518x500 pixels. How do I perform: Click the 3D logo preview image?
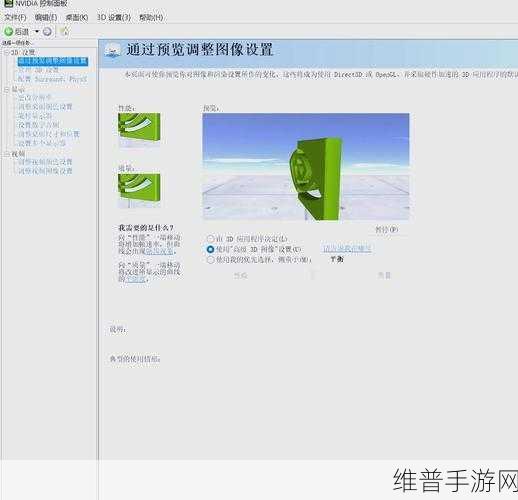point(306,167)
